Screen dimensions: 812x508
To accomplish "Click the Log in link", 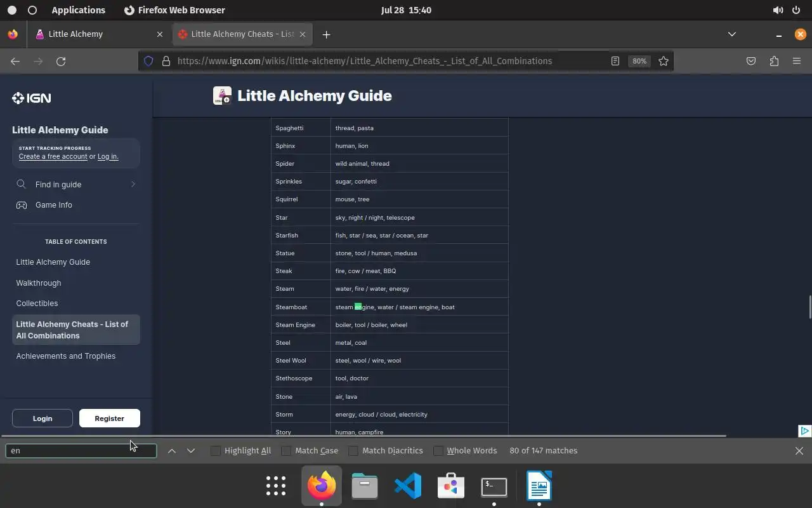I will pyautogui.click(x=108, y=157).
